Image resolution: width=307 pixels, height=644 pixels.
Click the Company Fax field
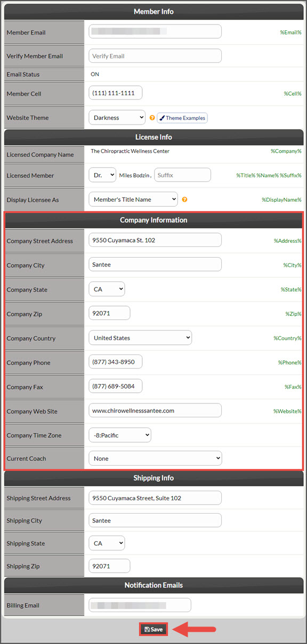point(116,386)
